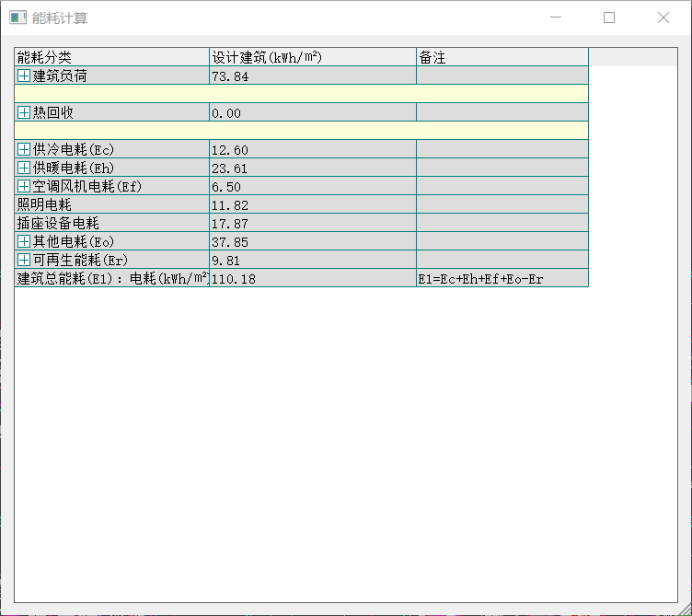This screenshot has width=692, height=616.
Task: Expand the 空调风机电耗(Ef) row
Action: click(x=24, y=187)
